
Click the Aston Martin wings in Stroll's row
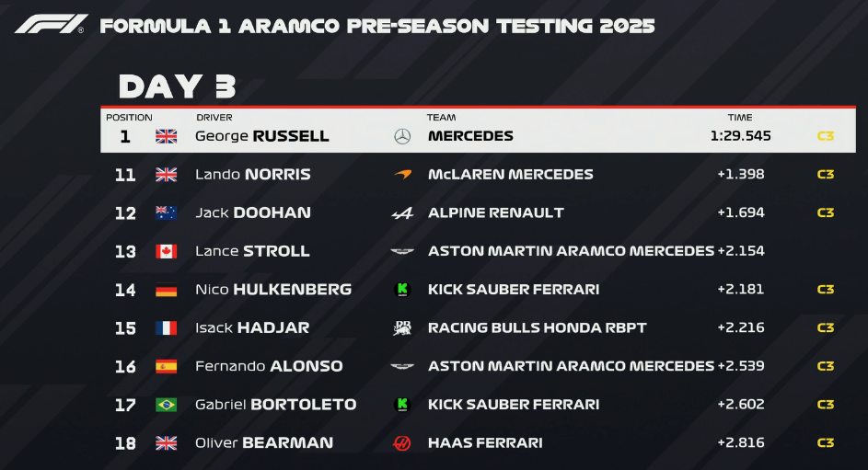[x=402, y=252]
